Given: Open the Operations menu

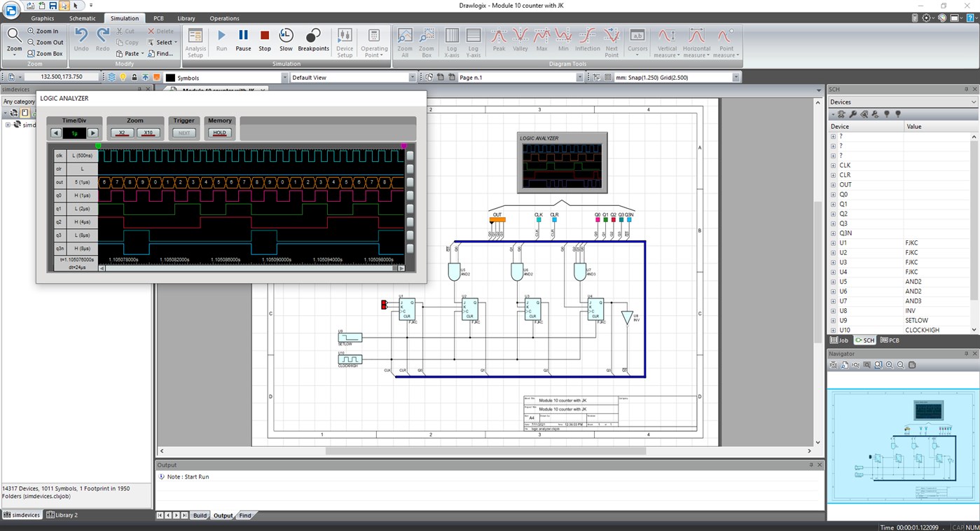Looking at the screenshot, I should coord(224,18).
